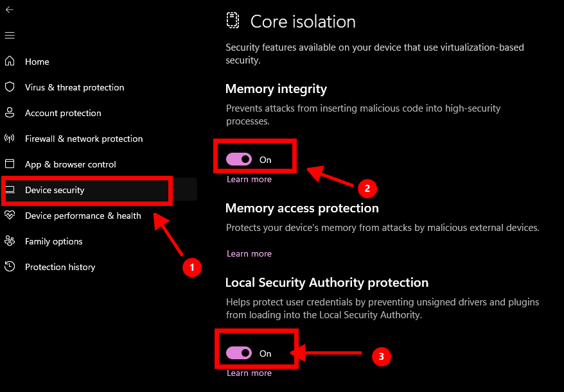Open Family options from the sidebar
This screenshot has height=392, width=564.
[53, 241]
